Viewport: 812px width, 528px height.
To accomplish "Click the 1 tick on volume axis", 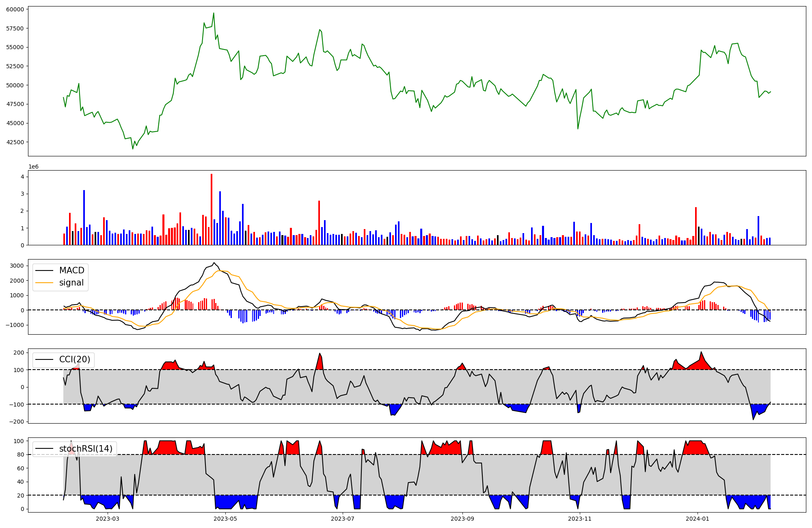I will [x=22, y=228].
